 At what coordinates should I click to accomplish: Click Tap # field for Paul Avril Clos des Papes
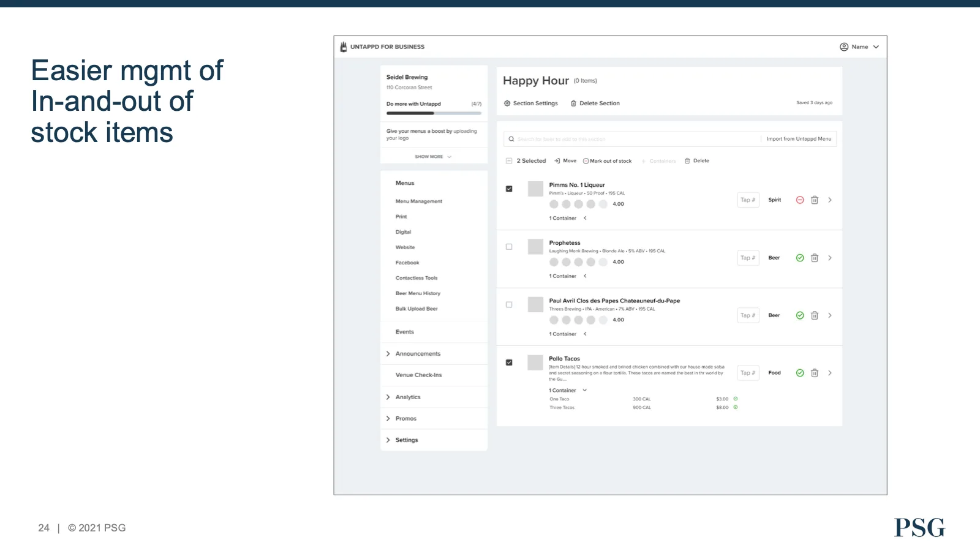(748, 315)
